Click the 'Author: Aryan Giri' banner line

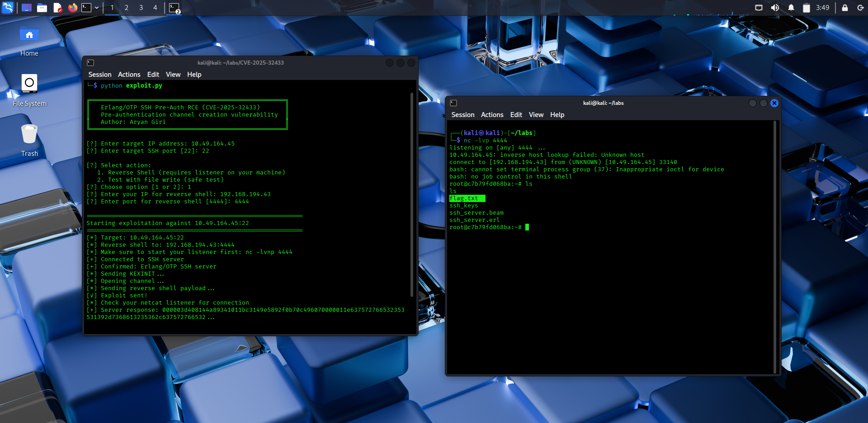tap(133, 122)
